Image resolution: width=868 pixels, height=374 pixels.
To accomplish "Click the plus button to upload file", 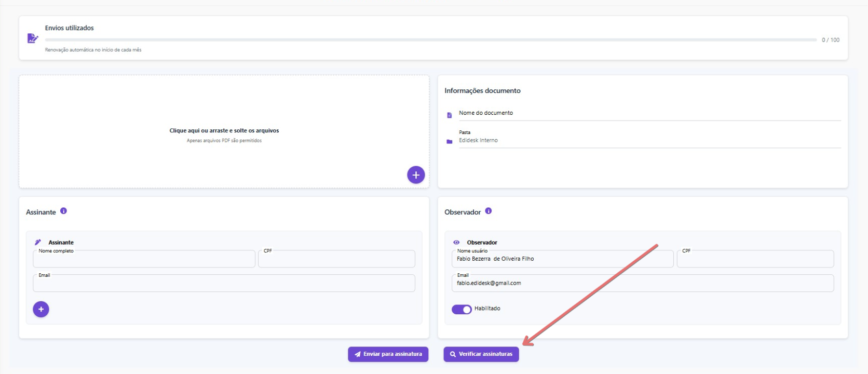I will click(415, 175).
